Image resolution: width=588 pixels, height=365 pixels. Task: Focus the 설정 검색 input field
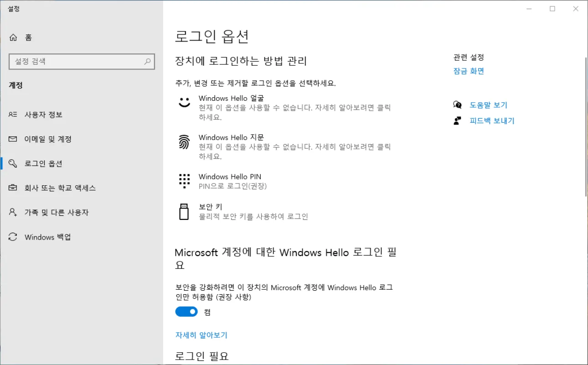82,61
